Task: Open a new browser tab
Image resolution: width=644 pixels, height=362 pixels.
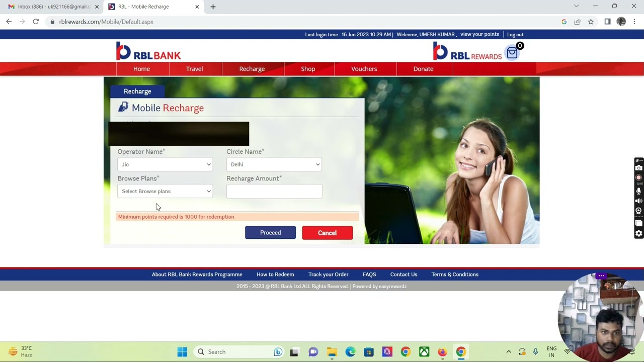Action: [x=213, y=7]
